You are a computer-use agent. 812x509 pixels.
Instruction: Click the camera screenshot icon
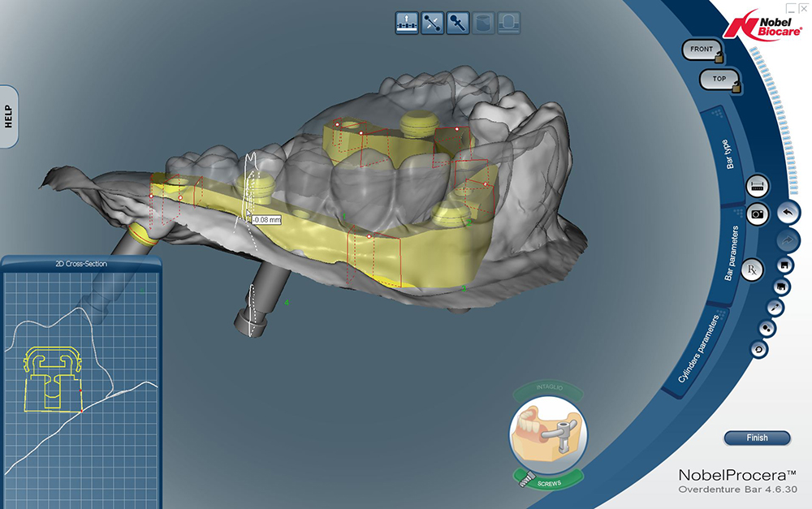(x=757, y=214)
